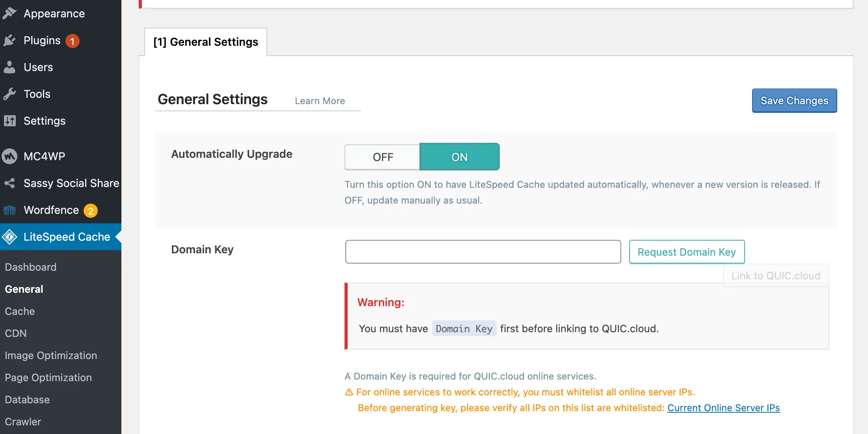Screen dimensions: 868x434
Task: Open Cache in LiteSpeed submenu
Action: 20,311
